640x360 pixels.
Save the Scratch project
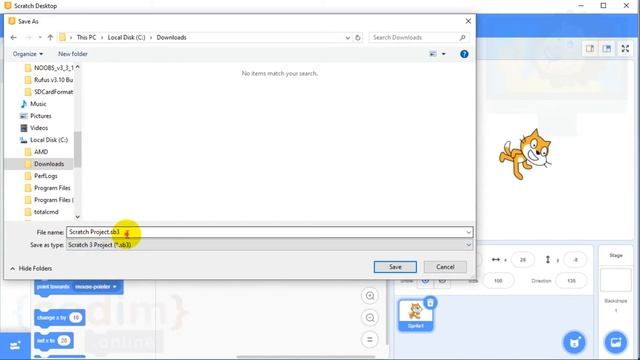395,267
